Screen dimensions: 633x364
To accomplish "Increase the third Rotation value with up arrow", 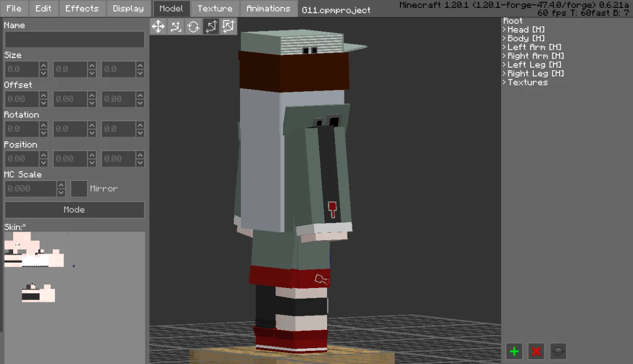I will point(141,125).
